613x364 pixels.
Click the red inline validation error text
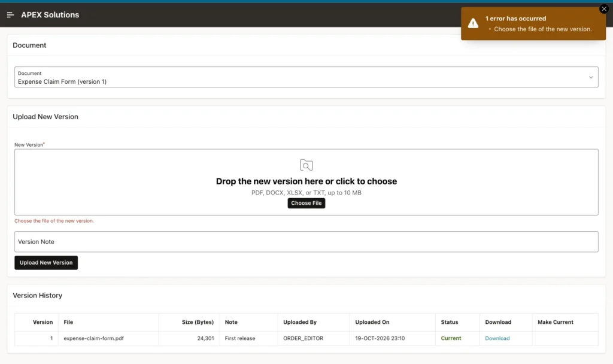(54, 221)
